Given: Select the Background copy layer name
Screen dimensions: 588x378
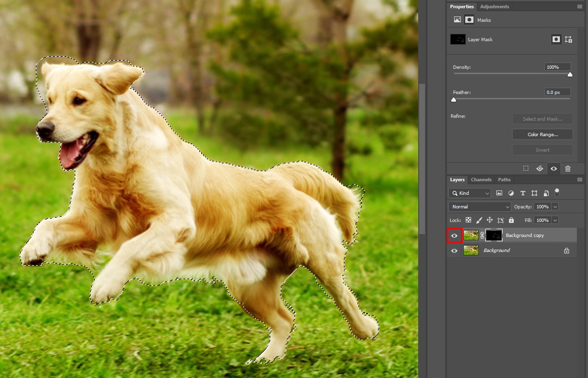Looking at the screenshot, I should [525, 236].
